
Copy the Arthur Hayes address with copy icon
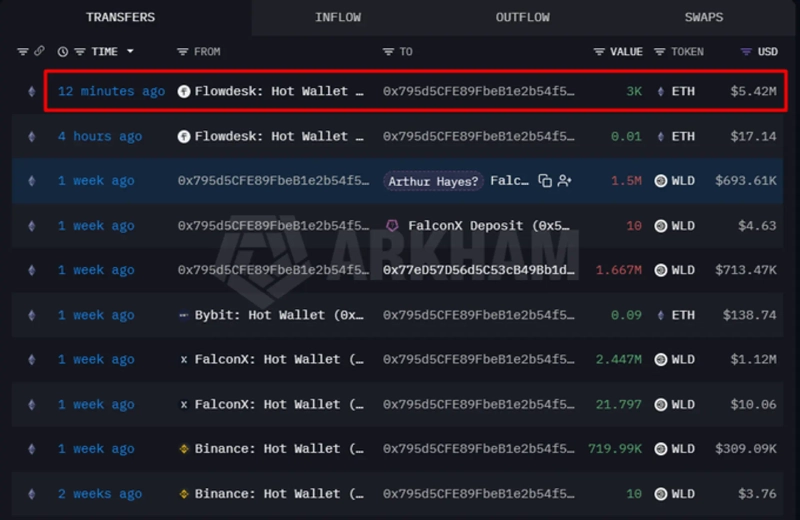(x=545, y=181)
